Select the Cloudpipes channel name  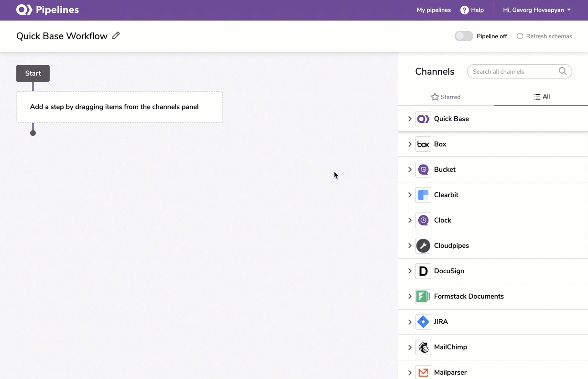[451, 245]
